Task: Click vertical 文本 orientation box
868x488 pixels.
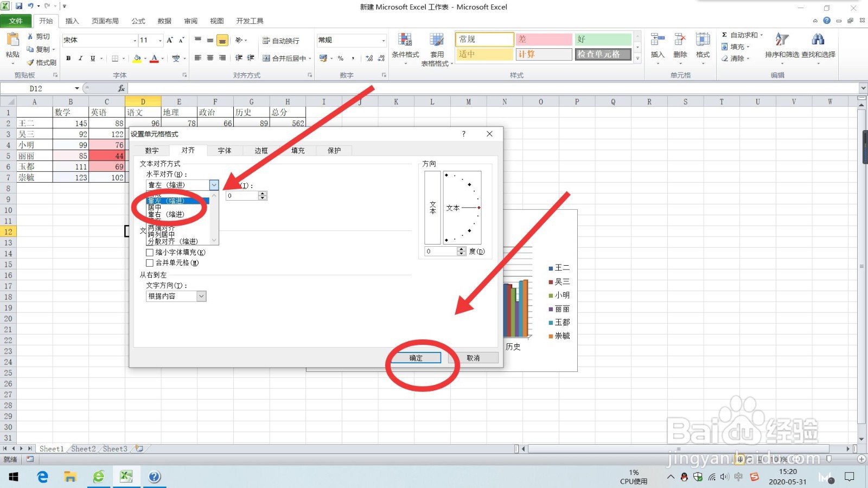Action: (x=432, y=208)
